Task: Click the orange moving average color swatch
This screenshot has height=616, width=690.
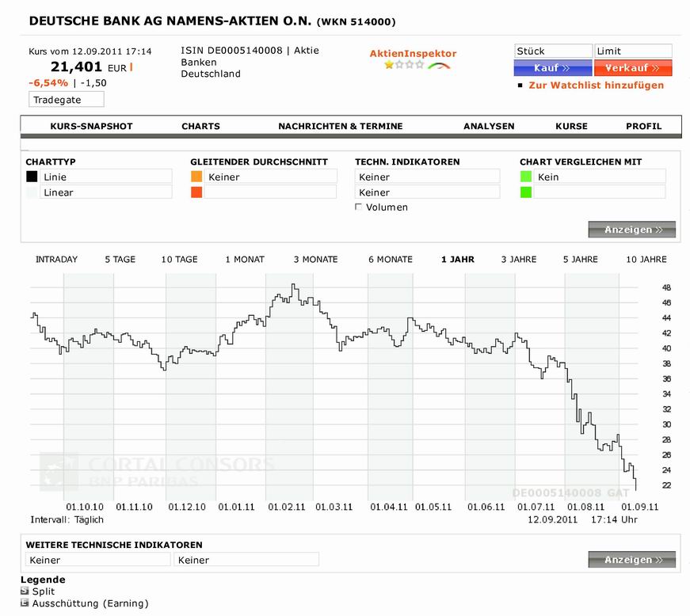Action: [196, 177]
